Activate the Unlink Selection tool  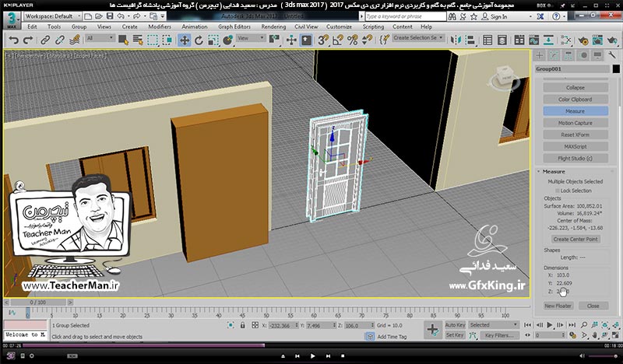[60, 40]
